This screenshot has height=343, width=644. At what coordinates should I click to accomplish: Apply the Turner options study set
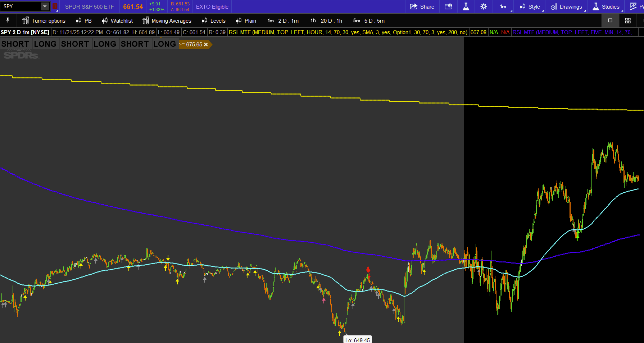click(44, 20)
